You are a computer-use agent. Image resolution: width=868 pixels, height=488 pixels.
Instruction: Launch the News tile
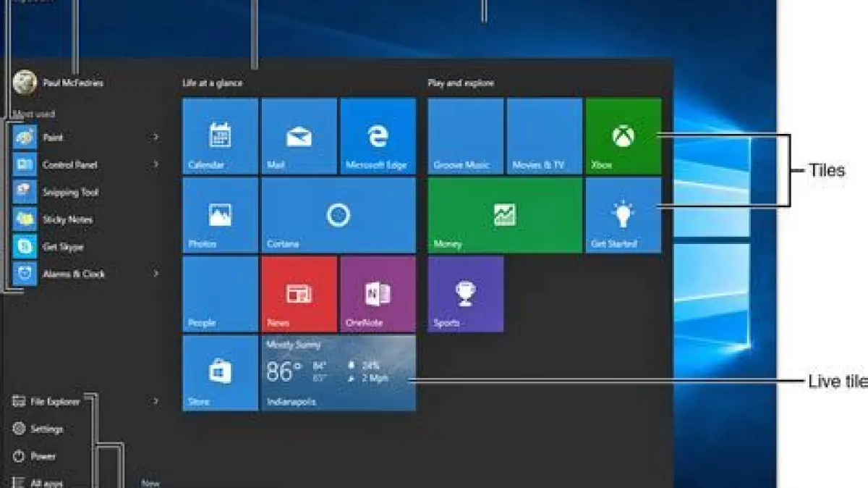coord(299,294)
